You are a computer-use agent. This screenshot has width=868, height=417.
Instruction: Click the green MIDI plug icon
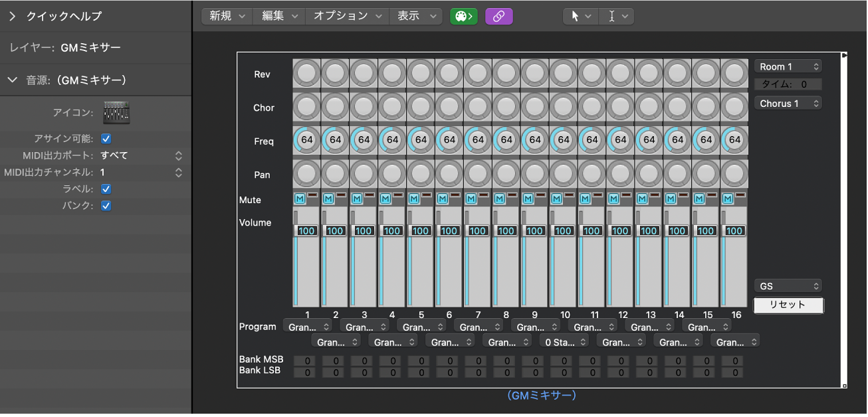463,15
